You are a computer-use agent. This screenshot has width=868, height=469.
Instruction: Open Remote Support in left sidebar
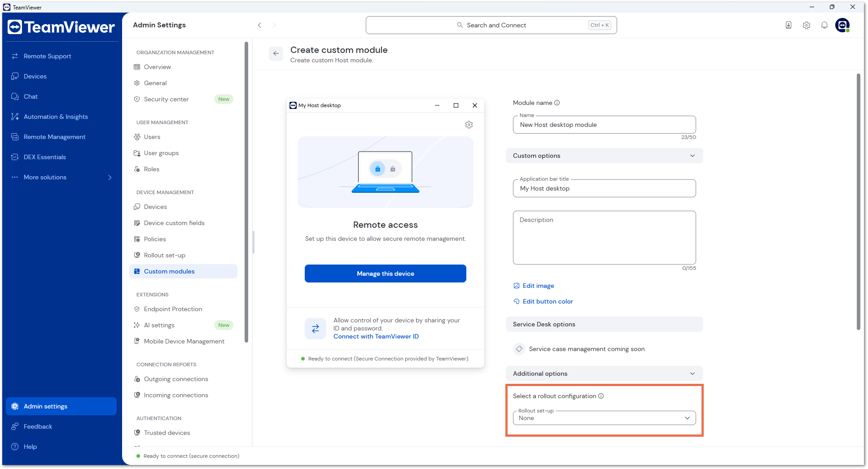[x=61, y=56]
